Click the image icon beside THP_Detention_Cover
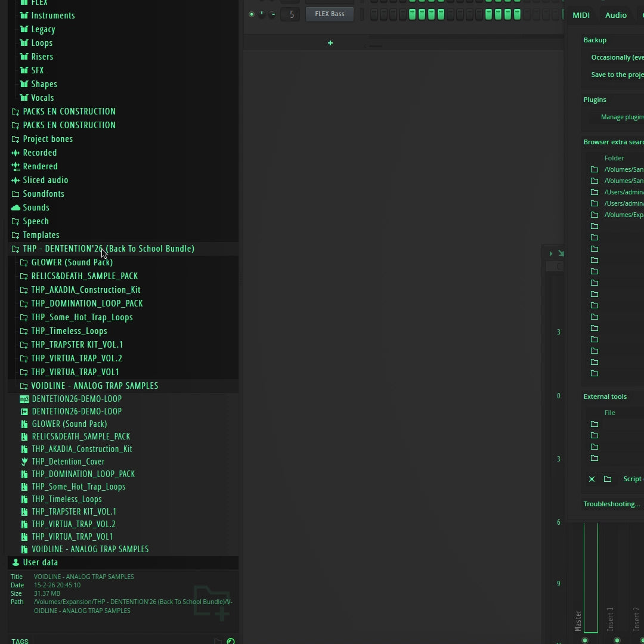The image size is (644, 644). (x=24, y=462)
